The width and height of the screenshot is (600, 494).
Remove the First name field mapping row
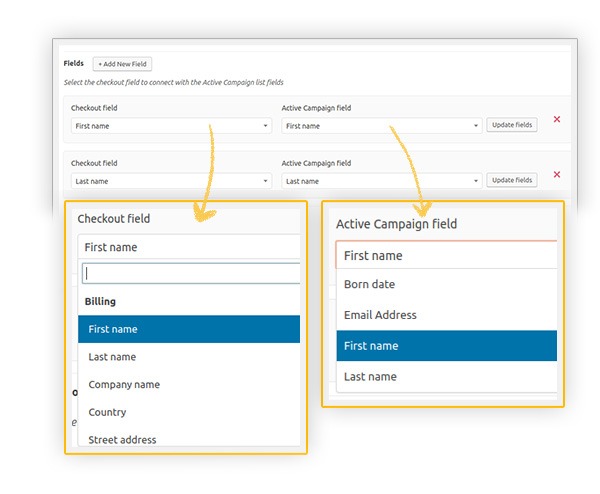point(557,120)
